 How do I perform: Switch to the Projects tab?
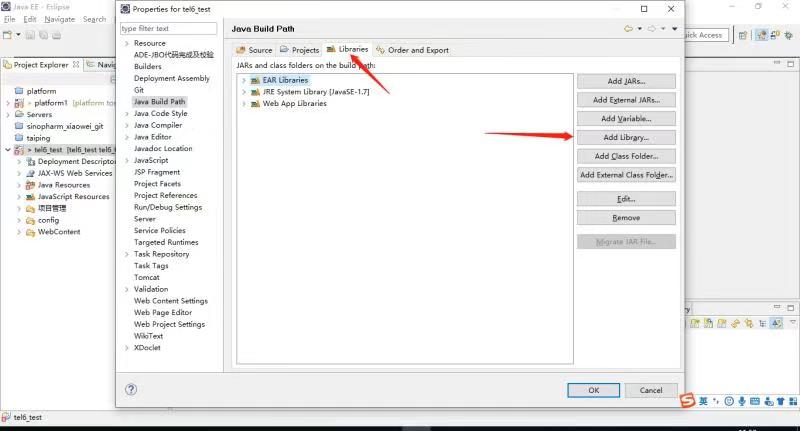tap(299, 50)
